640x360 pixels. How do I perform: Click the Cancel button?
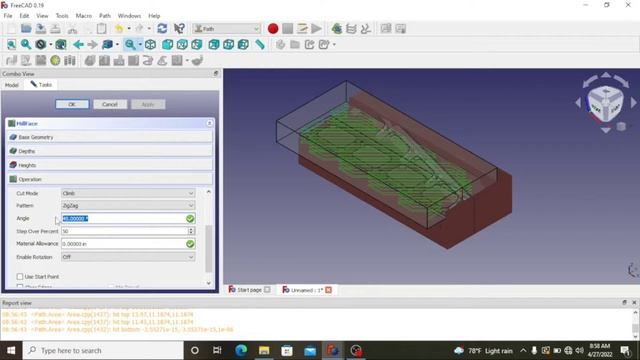(x=110, y=104)
